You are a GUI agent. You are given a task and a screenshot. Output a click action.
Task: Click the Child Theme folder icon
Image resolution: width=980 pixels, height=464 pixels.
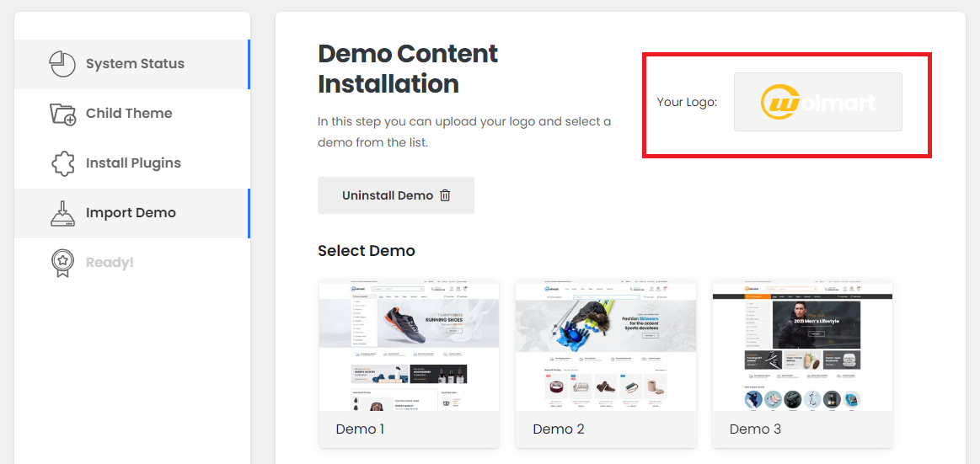click(62, 114)
